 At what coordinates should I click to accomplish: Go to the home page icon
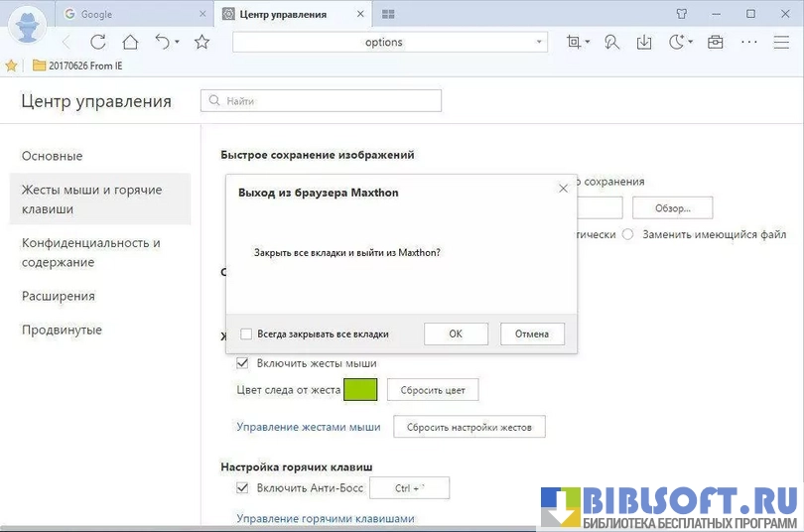pyautogui.click(x=130, y=42)
